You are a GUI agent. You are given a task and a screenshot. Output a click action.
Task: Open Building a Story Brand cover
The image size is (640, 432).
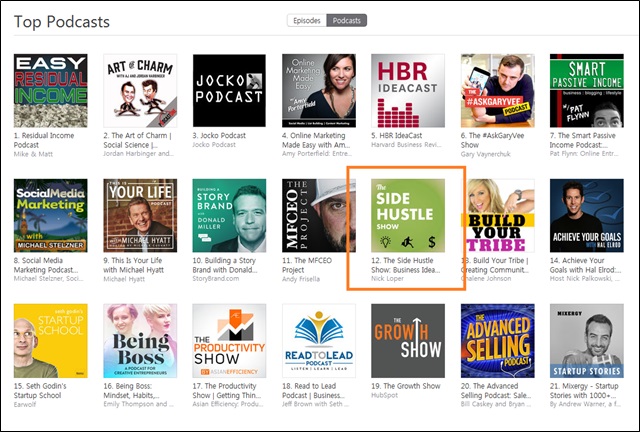point(229,215)
